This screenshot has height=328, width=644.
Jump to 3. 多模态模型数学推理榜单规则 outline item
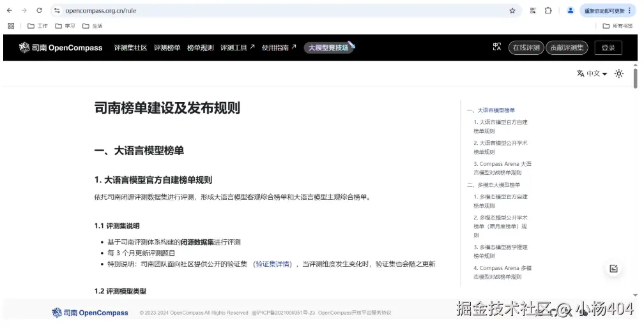pos(500,251)
